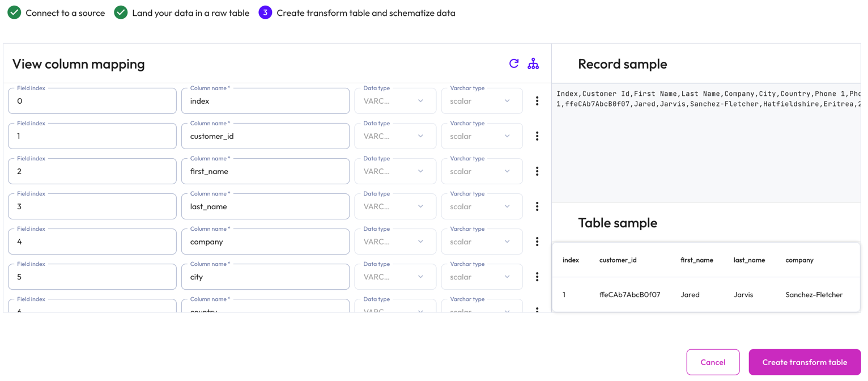This screenshot has height=381, width=868.
Task: Open the options menu for the last_name row
Action: [x=537, y=206]
